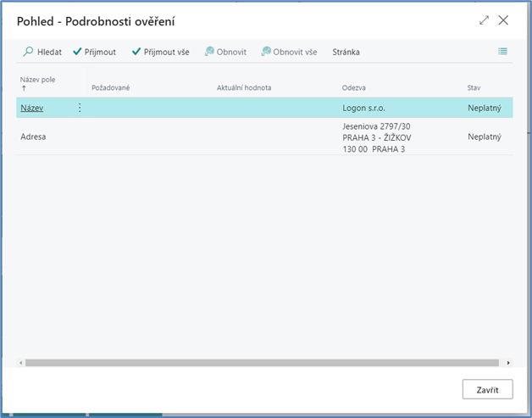The width and height of the screenshot is (532, 418).
Task: Select the Adresa row
Action: pos(33,137)
